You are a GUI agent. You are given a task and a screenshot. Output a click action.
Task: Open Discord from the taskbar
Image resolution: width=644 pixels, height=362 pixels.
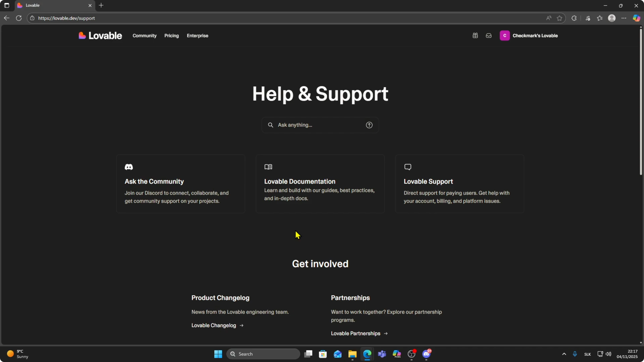pyautogui.click(x=426, y=354)
